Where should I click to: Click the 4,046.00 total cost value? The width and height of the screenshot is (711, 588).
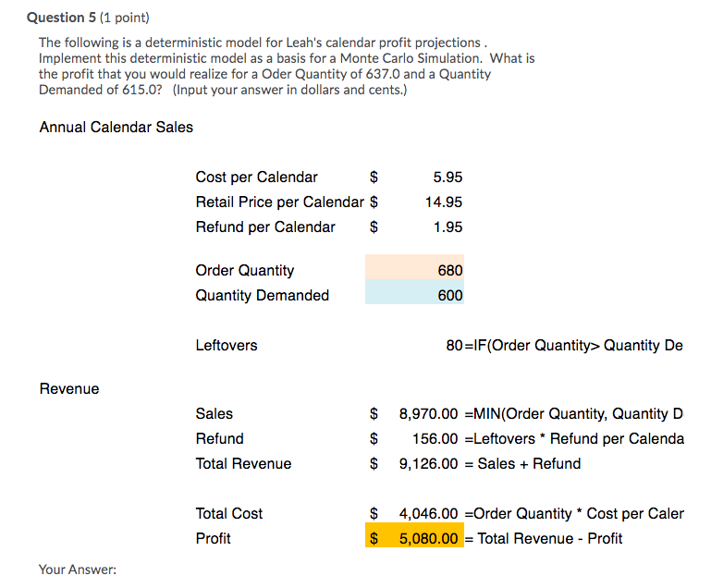[428, 513]
